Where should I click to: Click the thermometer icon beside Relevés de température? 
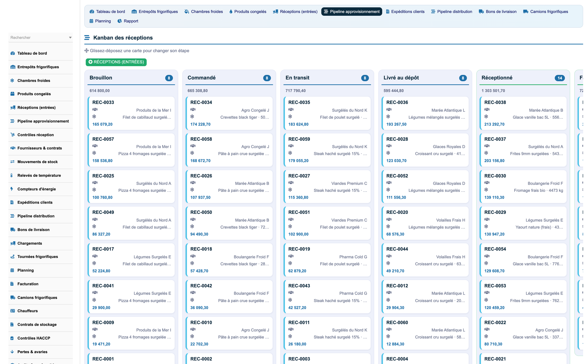click(x=12, y=176)
